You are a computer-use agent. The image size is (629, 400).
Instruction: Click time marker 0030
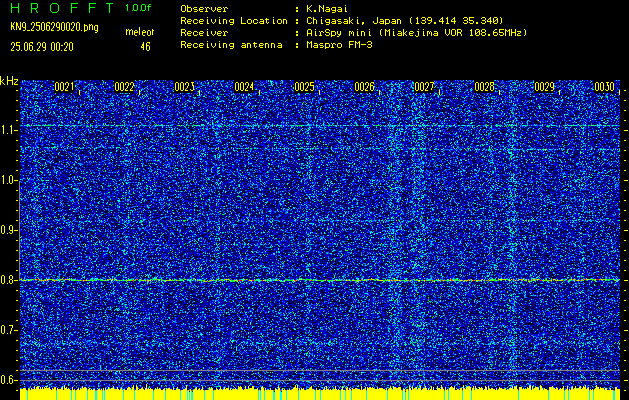pos(605,87)
